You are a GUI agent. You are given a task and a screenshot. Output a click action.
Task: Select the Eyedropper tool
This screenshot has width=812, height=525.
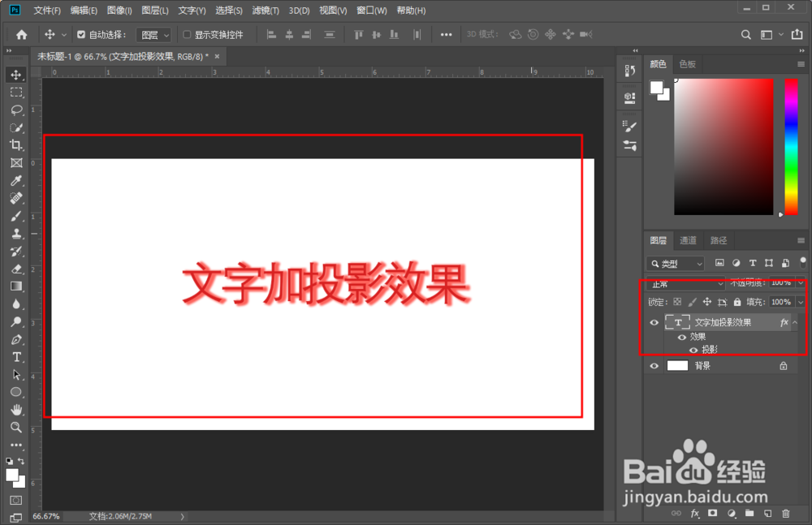pyautogui.click(x=16, y=180)
